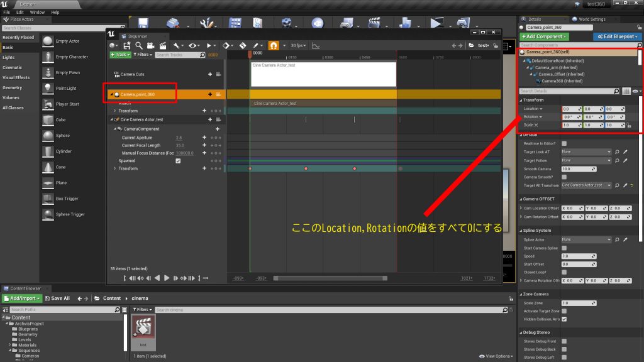
Task: Click the main toolbar Play icon
Action: [x=436, y=23]
